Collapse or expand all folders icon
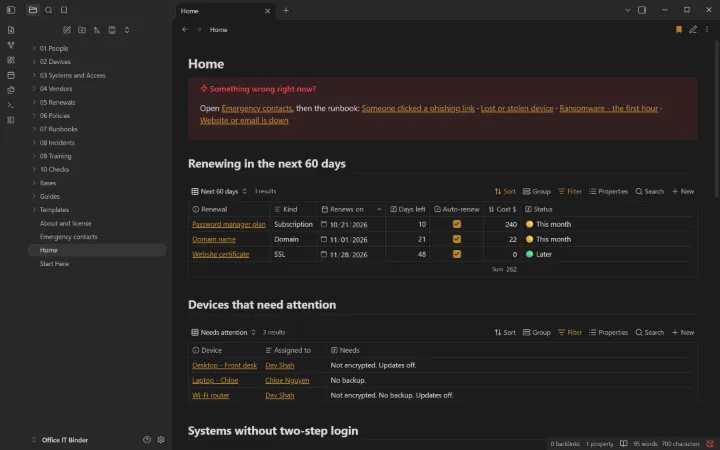Viewport: 720px width, 450px height. pos(127,30)
